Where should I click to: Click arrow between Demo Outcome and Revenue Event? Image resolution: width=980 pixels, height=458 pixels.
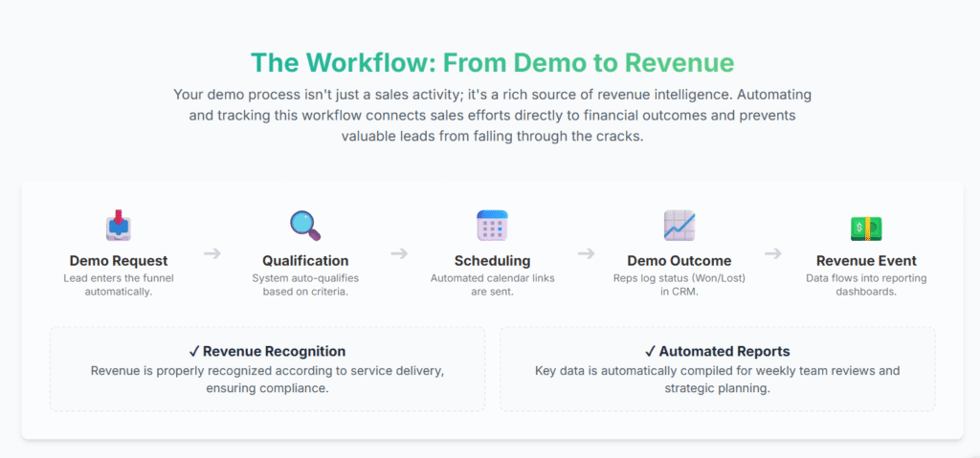772,253
